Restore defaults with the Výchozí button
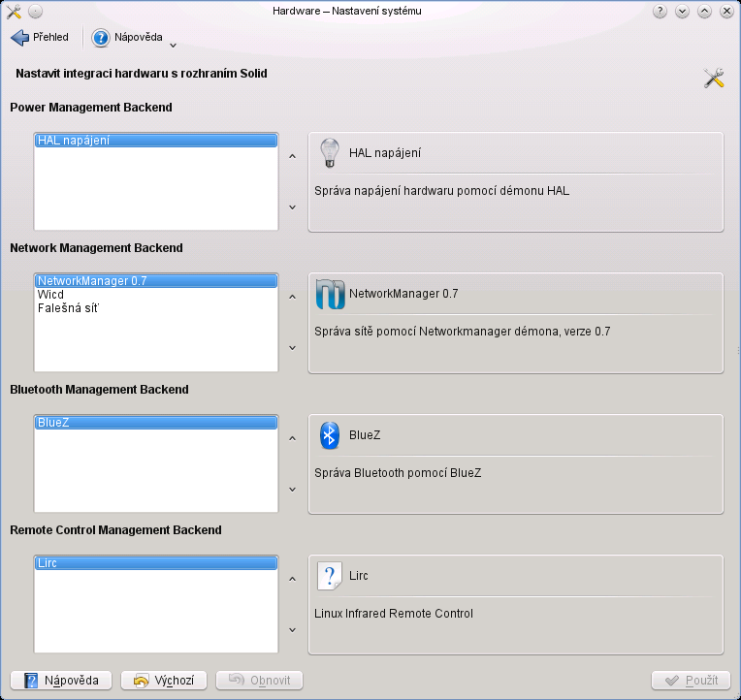741x700 pixels. coord(164,681)
